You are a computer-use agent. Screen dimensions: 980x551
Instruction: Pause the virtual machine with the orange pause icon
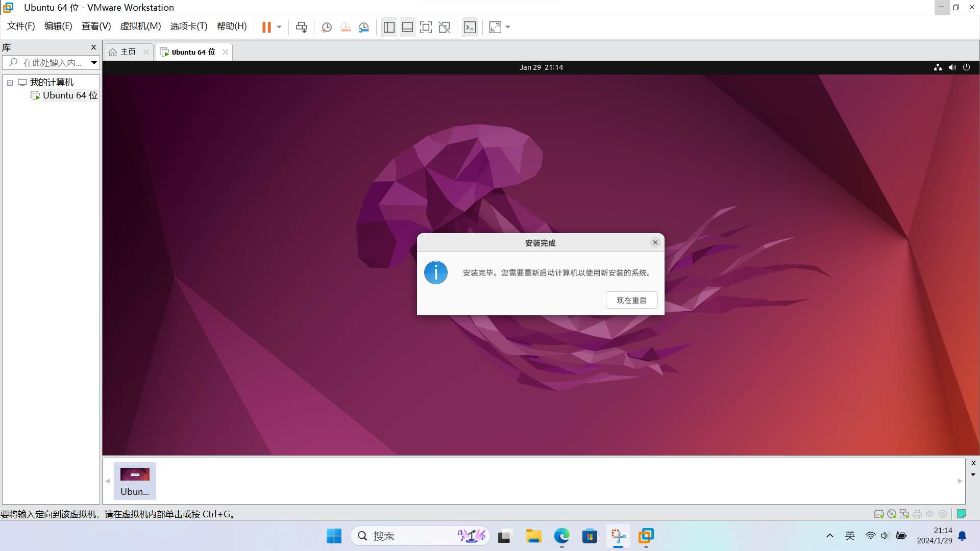coord(266,27)
